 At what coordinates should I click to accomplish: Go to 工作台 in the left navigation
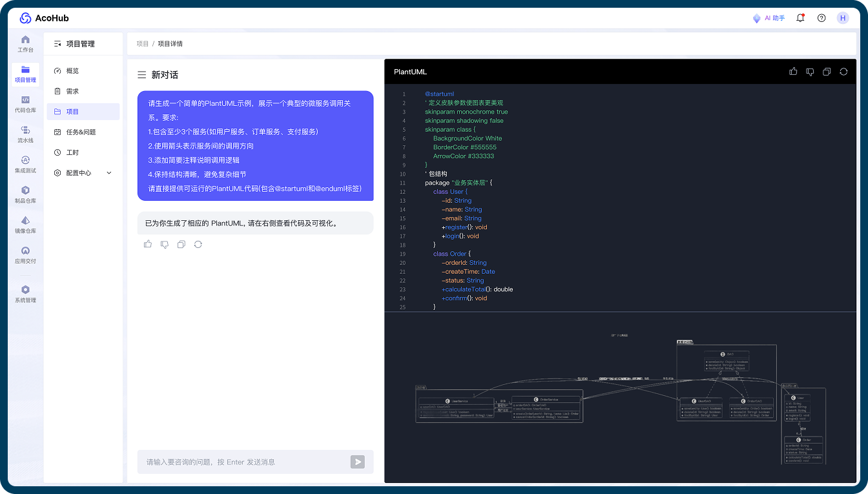(25, 44)
